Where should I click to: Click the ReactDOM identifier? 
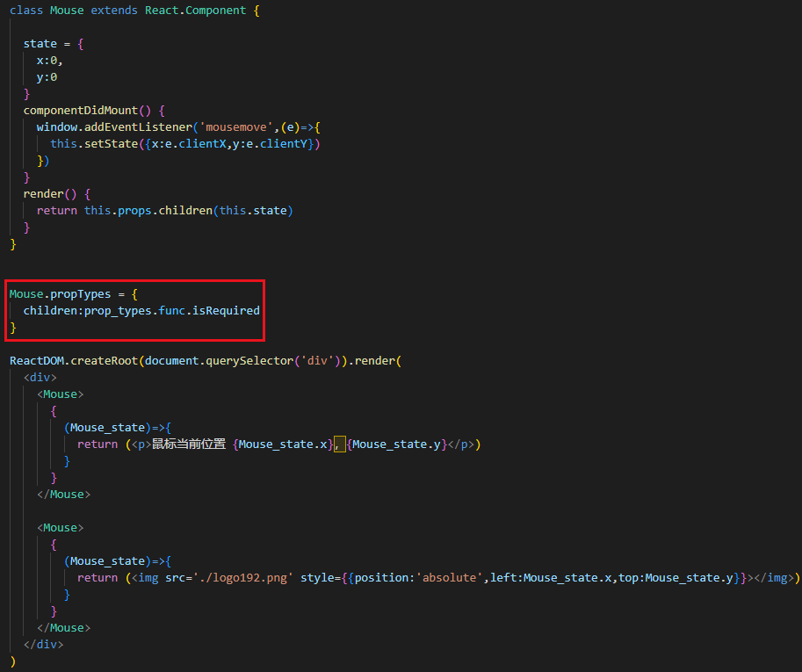tap(36, 361)
